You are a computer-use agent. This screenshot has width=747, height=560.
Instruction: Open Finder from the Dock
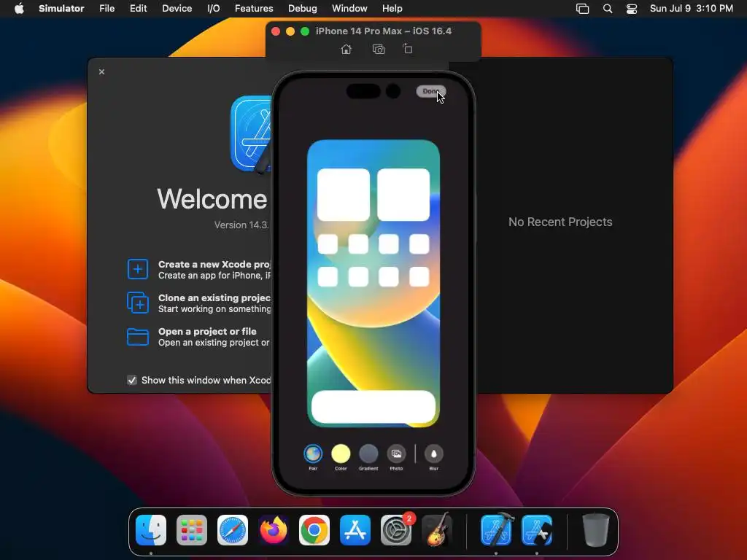tap(151, 530)
